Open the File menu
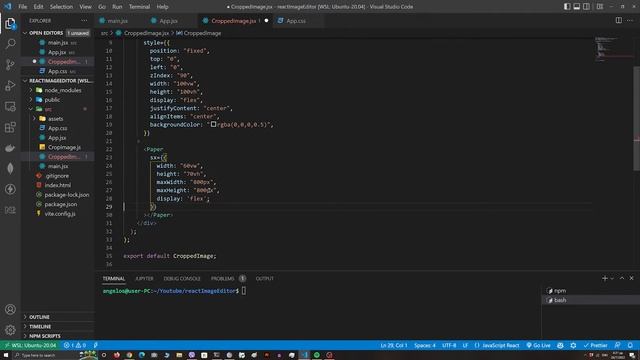This screenshot has width=640, height=360. [x=23, y=7]
